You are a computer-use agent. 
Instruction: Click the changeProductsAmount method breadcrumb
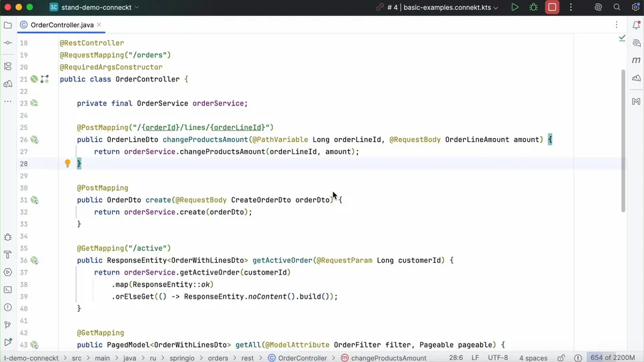384,358
